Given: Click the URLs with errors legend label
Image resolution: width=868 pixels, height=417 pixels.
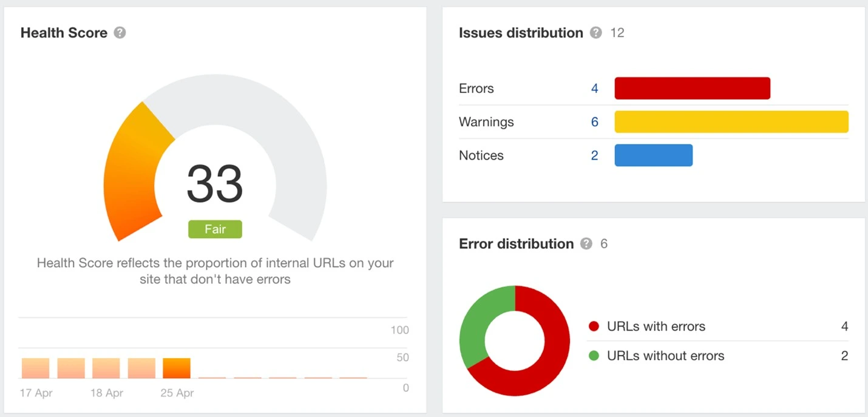Looking at the screenshot, I should (x=656, y=327).
